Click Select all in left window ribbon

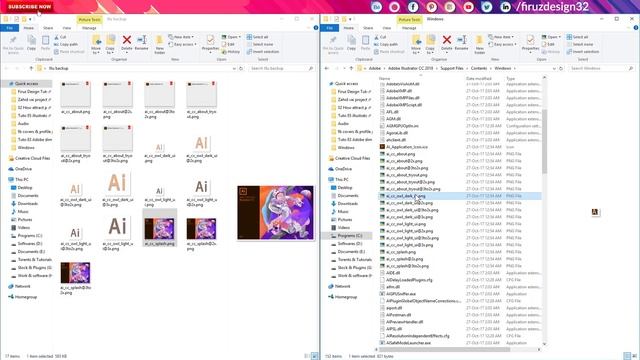(257, 37)
